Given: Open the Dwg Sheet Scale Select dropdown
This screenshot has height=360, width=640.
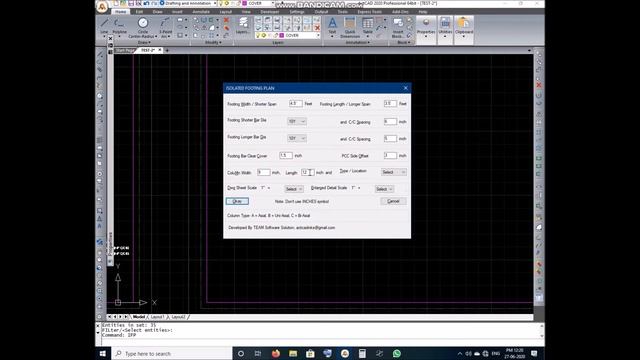Looking at the screenshot, I should 294,189.
